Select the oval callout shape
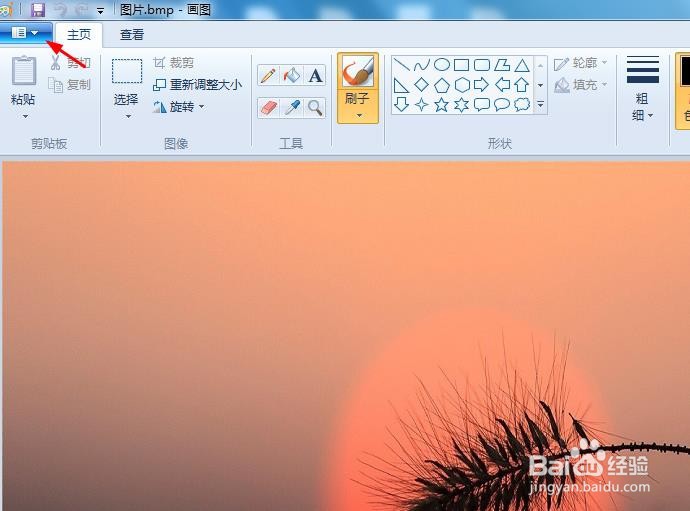The image size is (690, 511). point(502,105)
